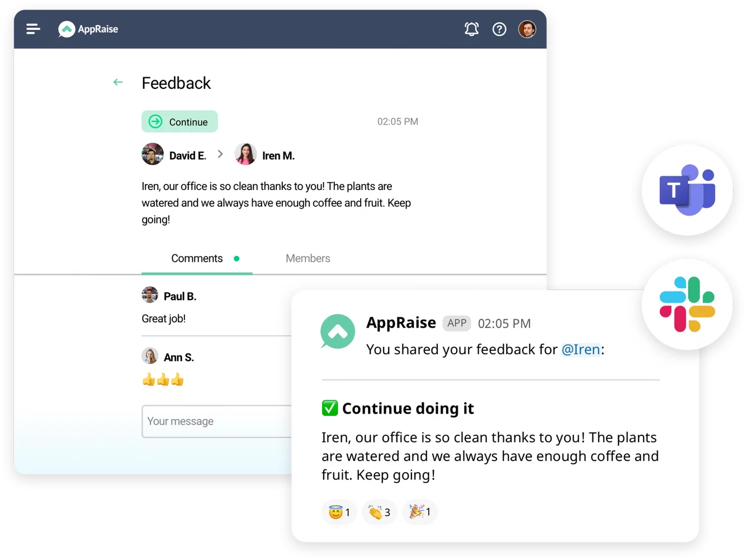Click the AppRaise logo in header
The image size is (747, 560).
point(88,29)
